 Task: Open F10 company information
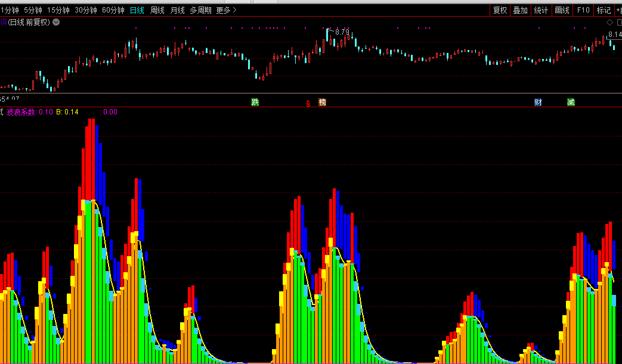pos(583,10)
